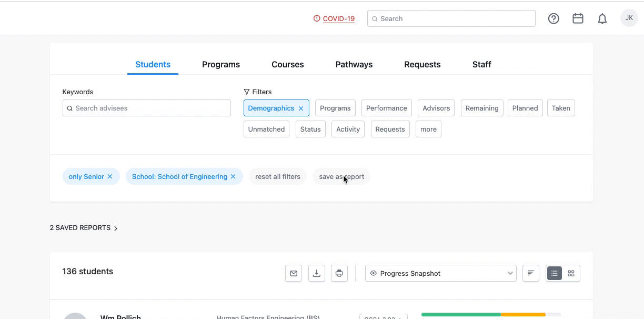
Task: Open the email students icon
Action: pyautogui.click(x=294, y=273)
